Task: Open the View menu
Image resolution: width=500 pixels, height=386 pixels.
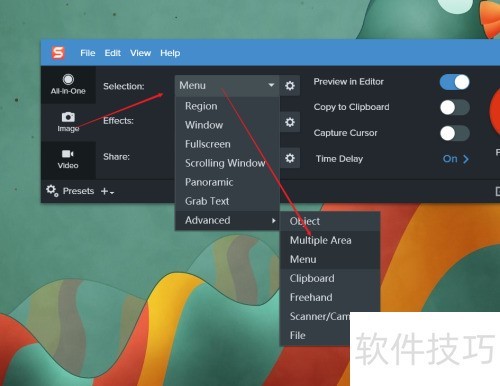Action: [x=140, y=53]
